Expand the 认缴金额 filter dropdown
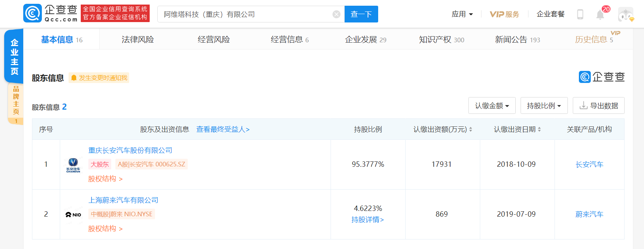 pyautogui.click(x=492, y=105)
